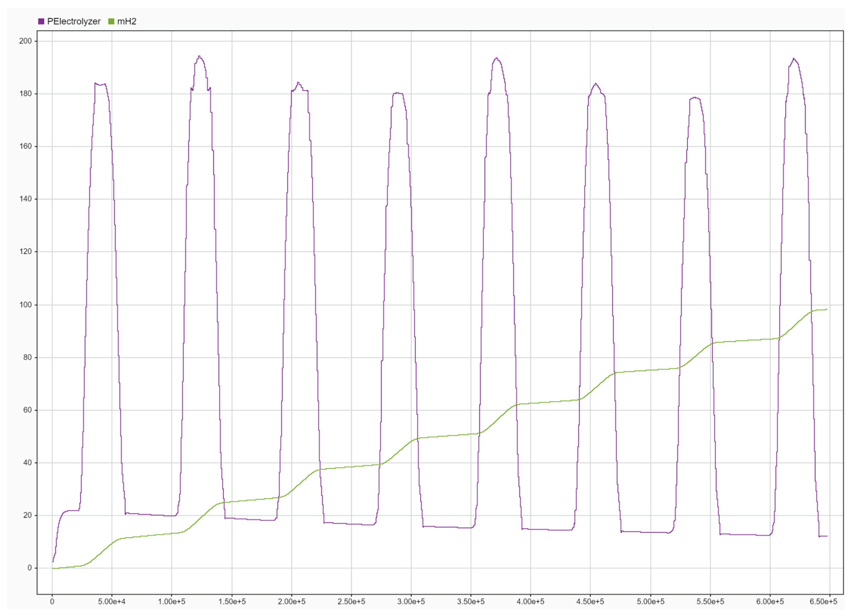Click the y-axis label 100
This screenshot has height=616, width=853.
tap(26, 305)
